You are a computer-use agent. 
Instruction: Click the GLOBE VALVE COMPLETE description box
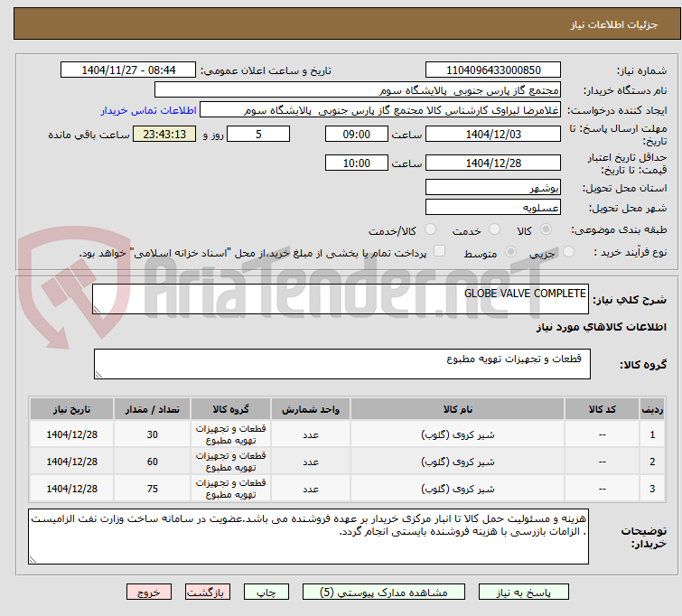(x=341, y=299)
